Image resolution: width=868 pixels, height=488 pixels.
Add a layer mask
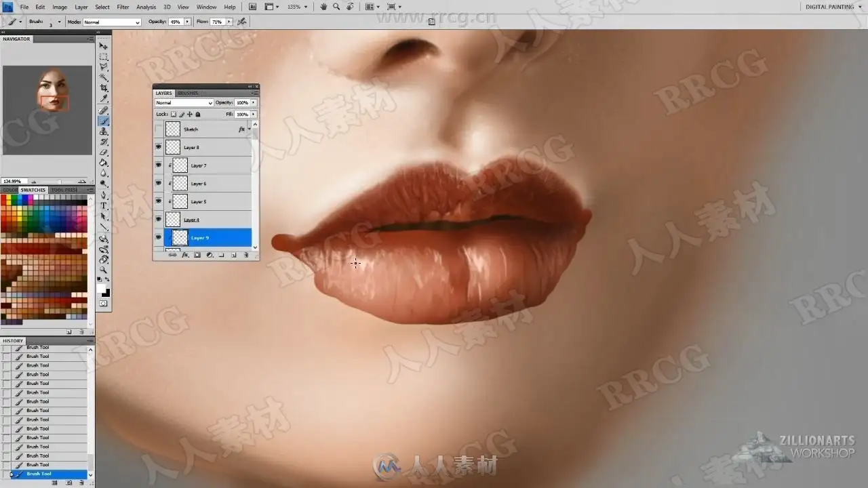[x=197, y=255]
